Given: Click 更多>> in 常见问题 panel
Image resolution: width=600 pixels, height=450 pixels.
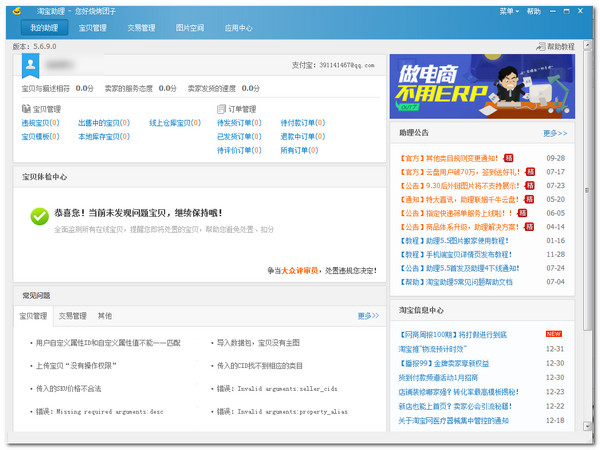Looking at the screenshot, I should point(368,316).
